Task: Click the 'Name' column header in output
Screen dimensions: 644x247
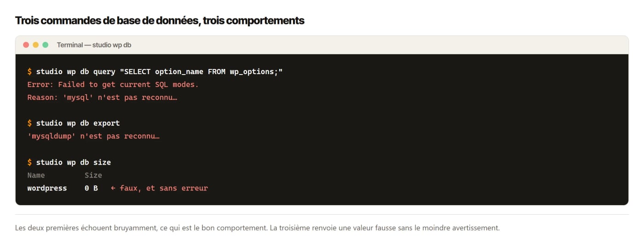Action: click(x=36, y=175)
